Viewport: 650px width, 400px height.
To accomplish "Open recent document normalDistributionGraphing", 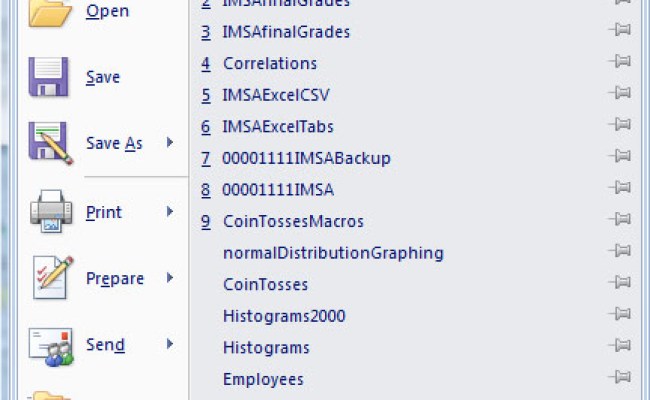I will [x=333, y=253].
